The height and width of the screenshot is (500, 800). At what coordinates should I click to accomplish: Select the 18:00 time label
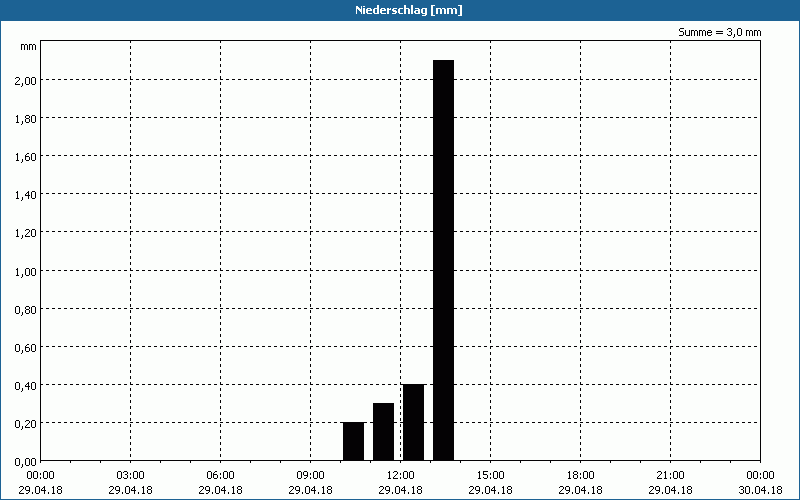[x=580, y=476]
